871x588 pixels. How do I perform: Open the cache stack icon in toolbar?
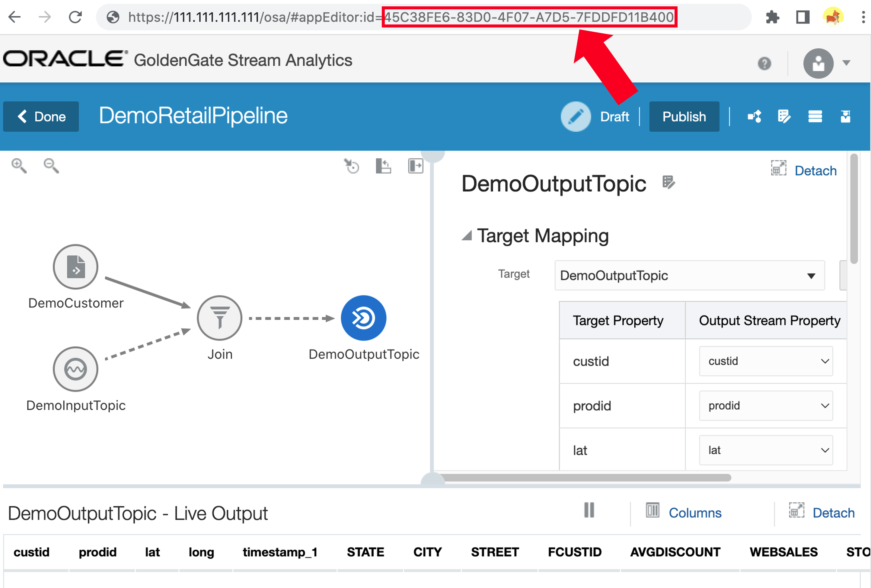tap(815, 117)
